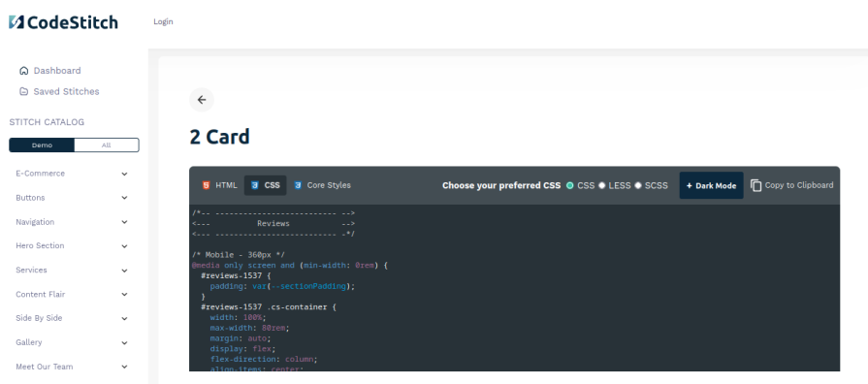Expand the Buttons category
868x384 pixels.
72,198
